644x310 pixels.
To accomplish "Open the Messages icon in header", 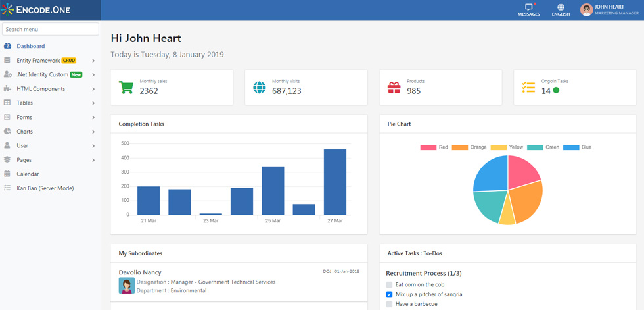I will click(528, 7).
